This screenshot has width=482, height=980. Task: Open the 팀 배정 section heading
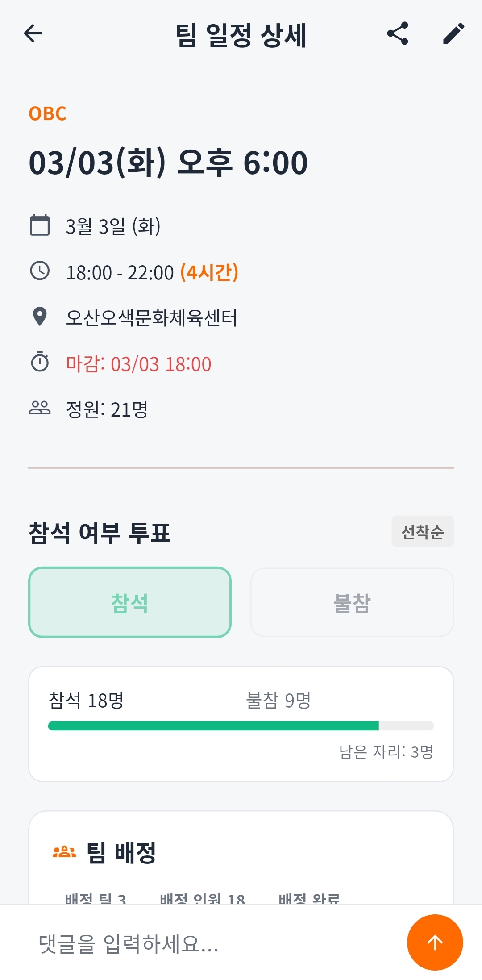(x=120, y=852)
